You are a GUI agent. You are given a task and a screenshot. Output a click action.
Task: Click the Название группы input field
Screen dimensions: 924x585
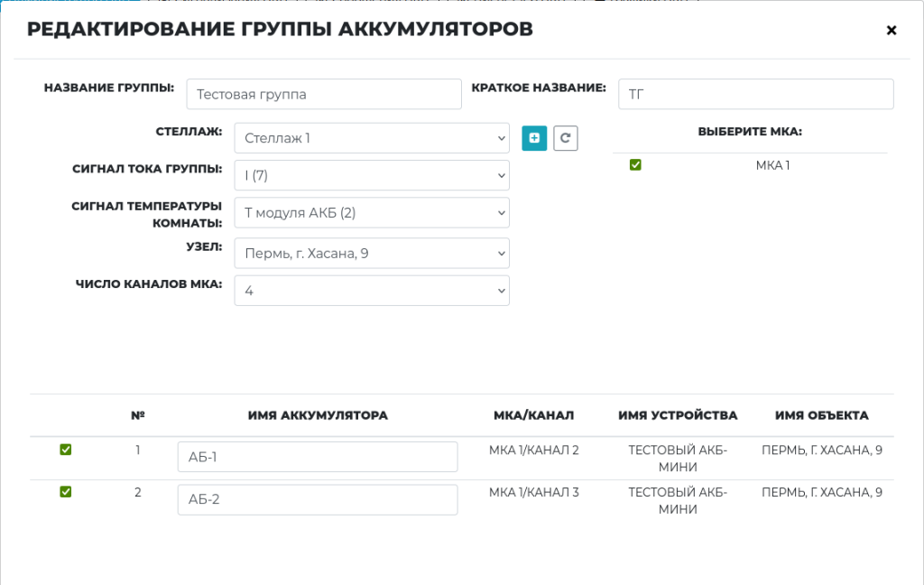(x=324, y=95)
